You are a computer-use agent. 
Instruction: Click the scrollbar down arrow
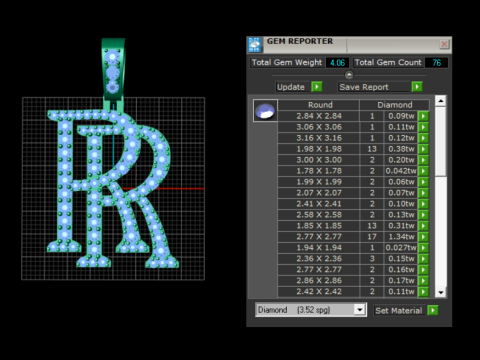point(441,292)
